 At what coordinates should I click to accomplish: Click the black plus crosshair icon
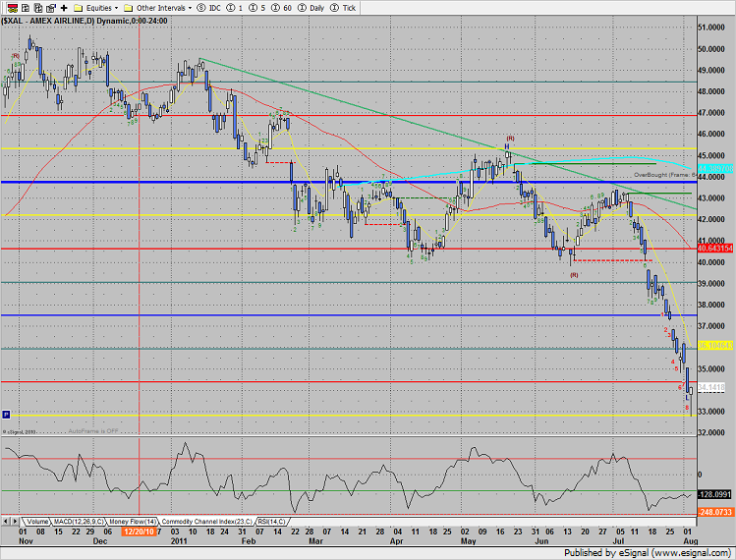[x=64, y=8]
